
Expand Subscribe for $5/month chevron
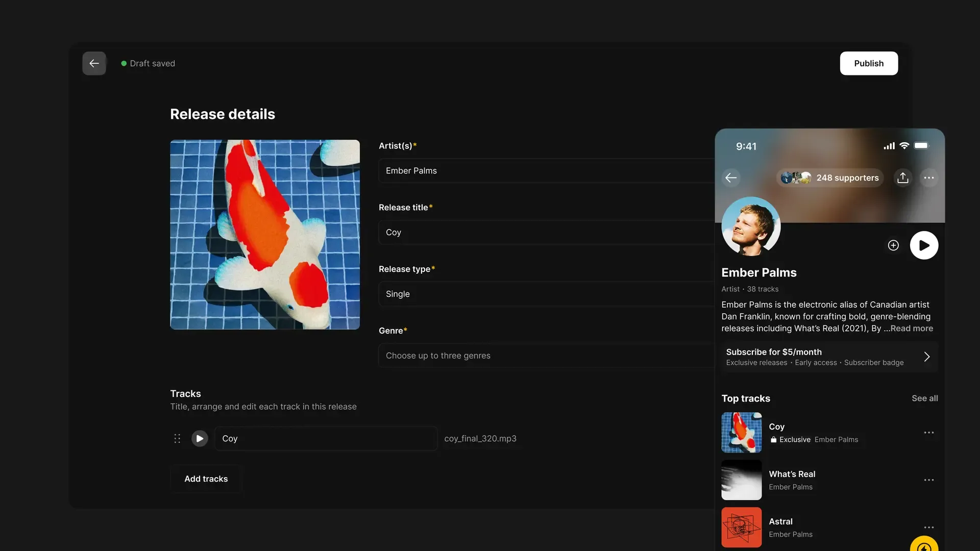coord(926,357)
